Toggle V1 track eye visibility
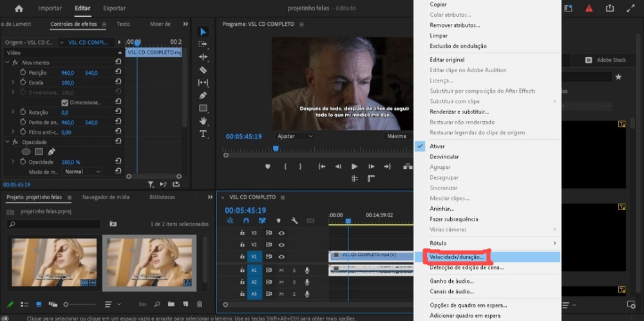 click(282, 257)
